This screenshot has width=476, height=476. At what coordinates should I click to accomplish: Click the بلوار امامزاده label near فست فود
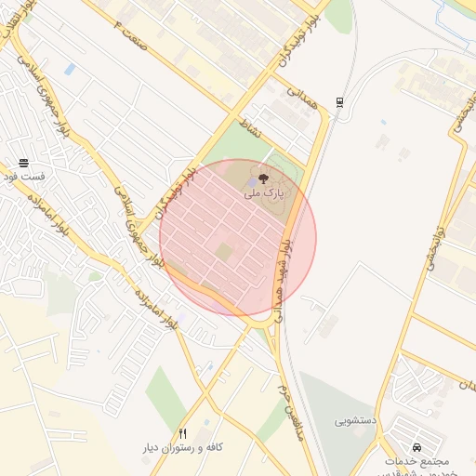48,215
